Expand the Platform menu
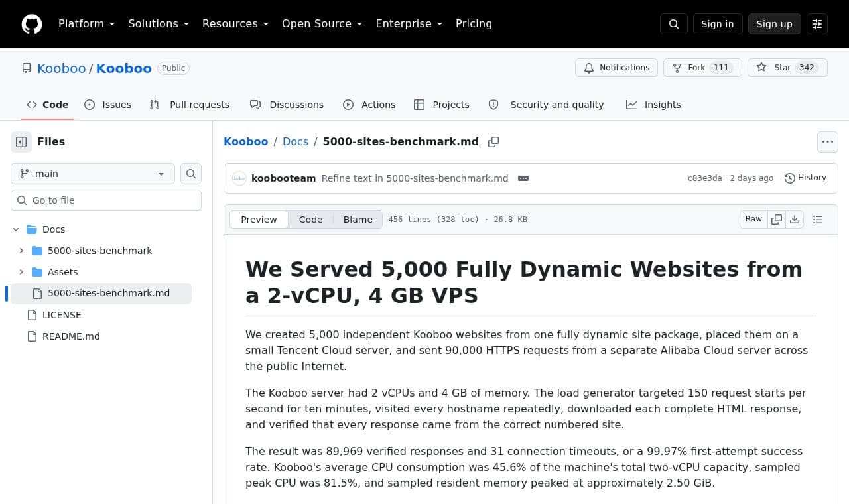This screenshot has width=849, height=504. pyautogui.click(x=86, y=24)
